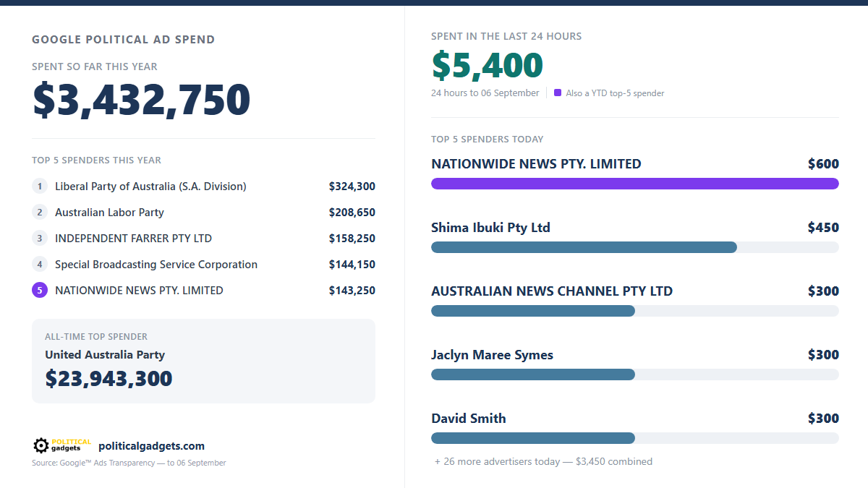Click the Shima Ibuki Pty Ltd name
Viewport: 868px width, 488px height.
490,228
